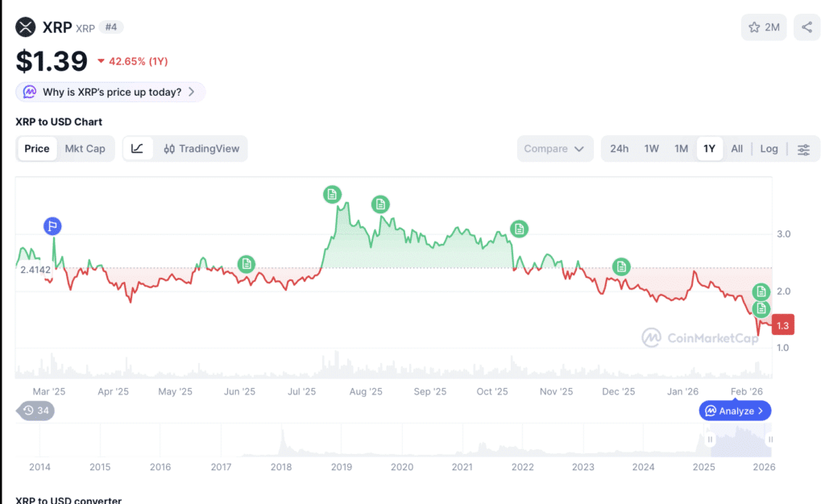Open upper news marker near Feb '26
This screenshot has height=504, width=825.
pos(761,291)
